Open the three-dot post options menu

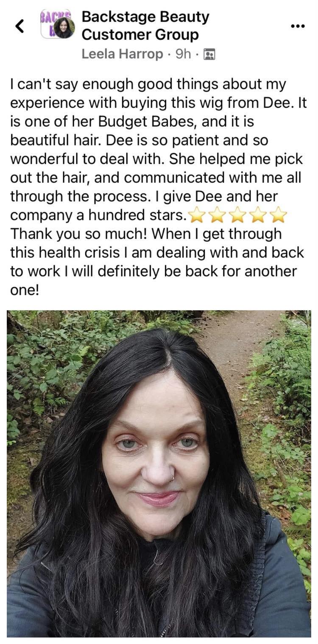point(298,26)
